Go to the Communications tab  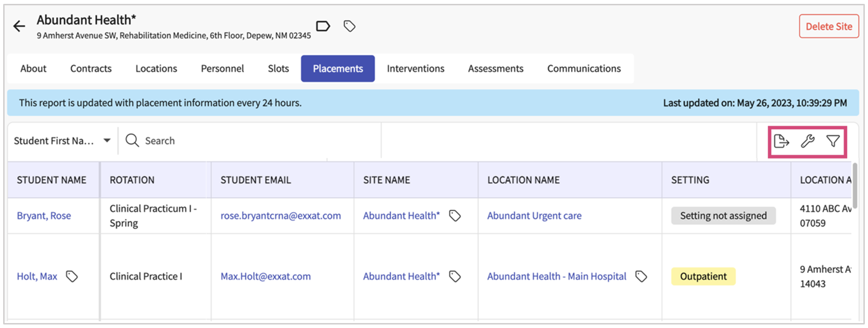(584, 68)
